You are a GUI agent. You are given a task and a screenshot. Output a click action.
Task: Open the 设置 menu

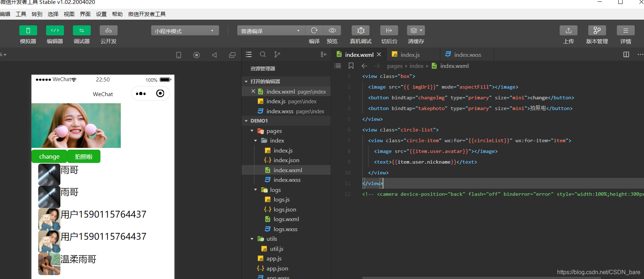101,14
